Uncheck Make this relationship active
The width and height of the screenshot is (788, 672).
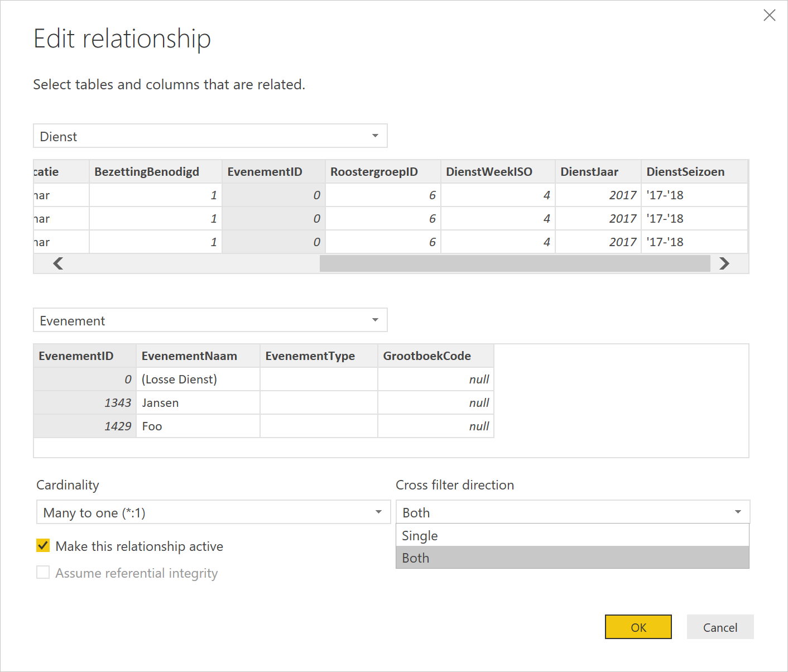point(43,545)
